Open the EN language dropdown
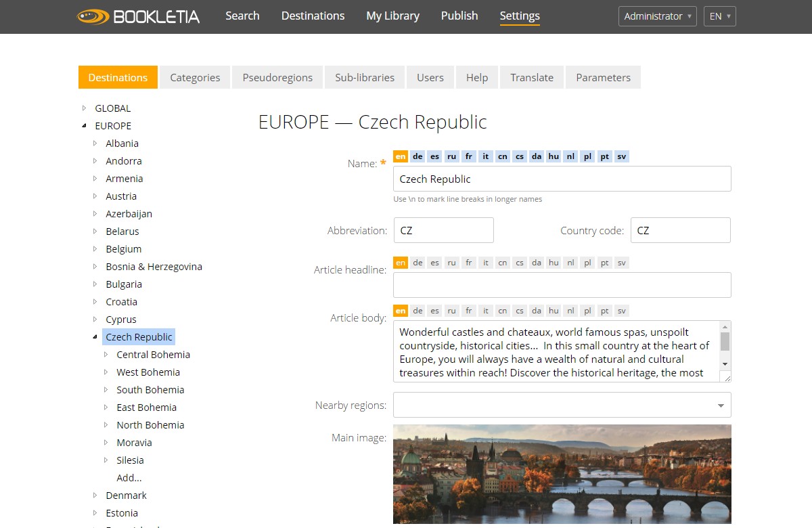Image resolution: width=812 pixels, height=528 pixels. point(720,16)
